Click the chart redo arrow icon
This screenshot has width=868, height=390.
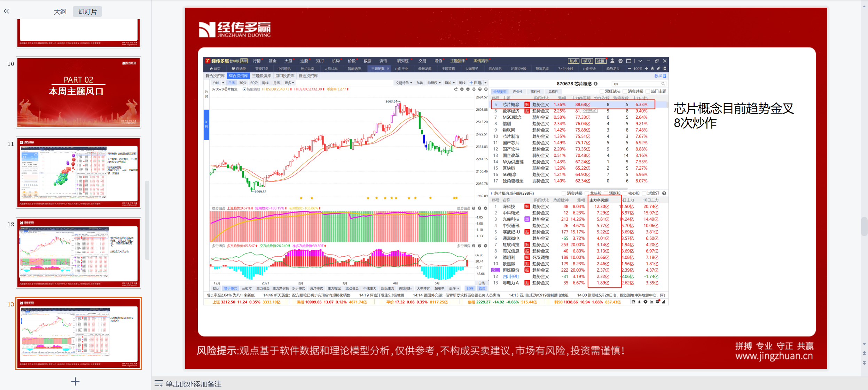coord(456,89)
